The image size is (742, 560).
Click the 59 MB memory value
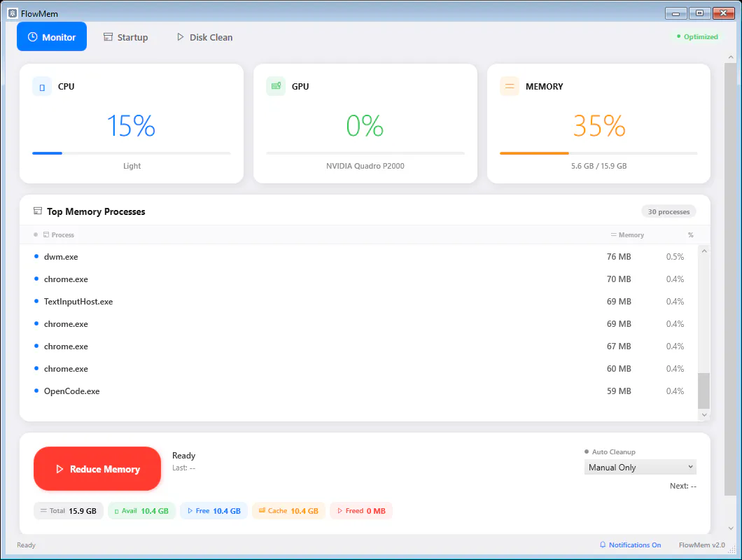619,391
